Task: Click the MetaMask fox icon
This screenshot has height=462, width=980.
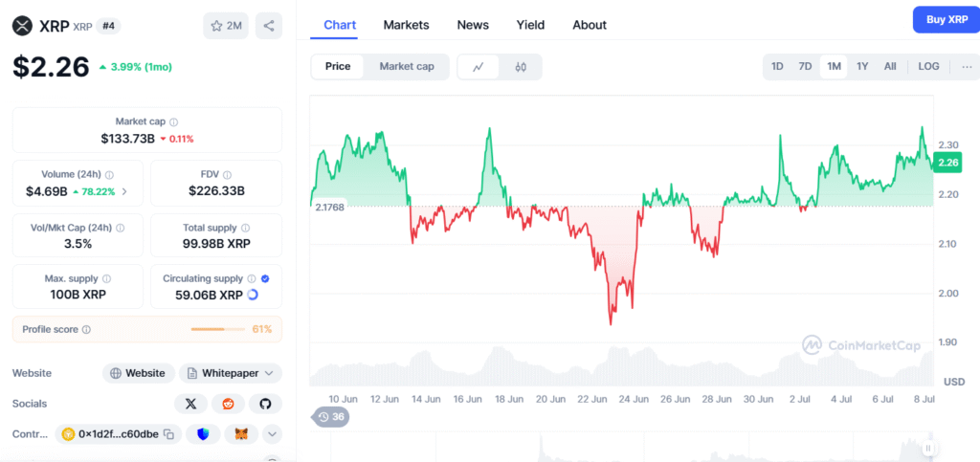Action: (x=239, y=434)
